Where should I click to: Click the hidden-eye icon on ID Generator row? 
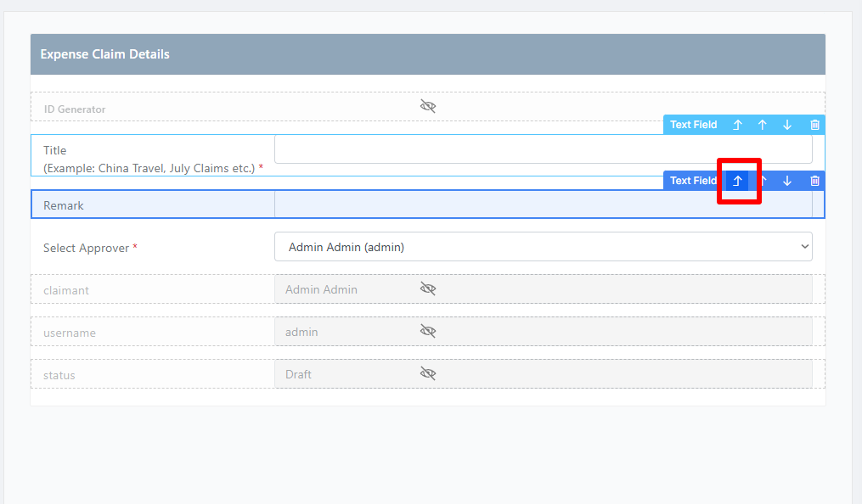coord(428,106)
